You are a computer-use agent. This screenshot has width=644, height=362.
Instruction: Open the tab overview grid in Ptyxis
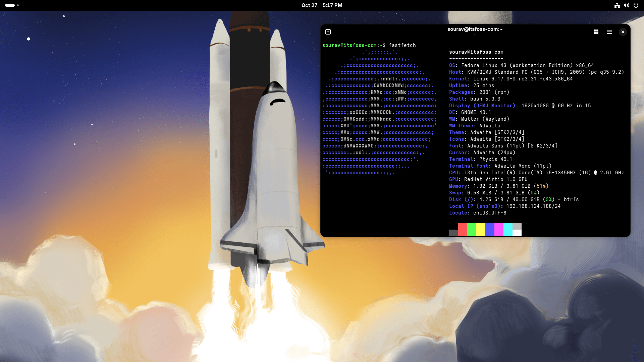(x=596, y=32)
